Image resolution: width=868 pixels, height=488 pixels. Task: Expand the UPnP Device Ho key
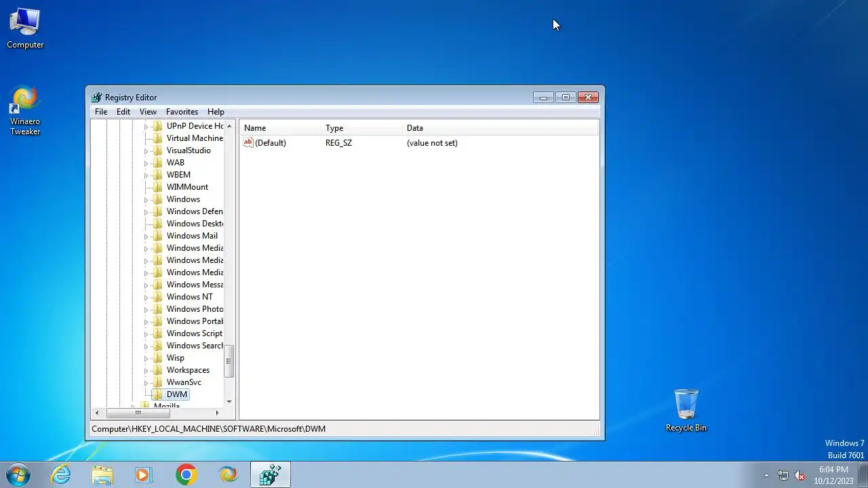click(x=146, y=126)
